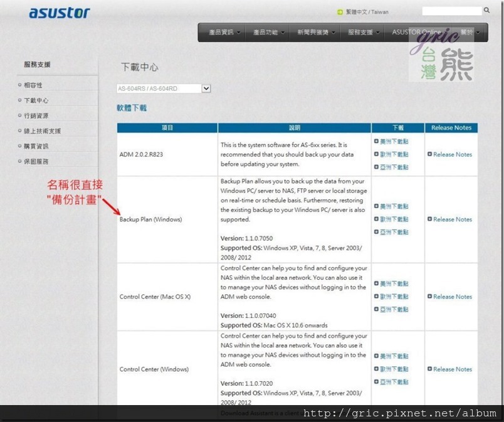Click the 下載中心 page title
504x422 pixels.
coord(140,67)
